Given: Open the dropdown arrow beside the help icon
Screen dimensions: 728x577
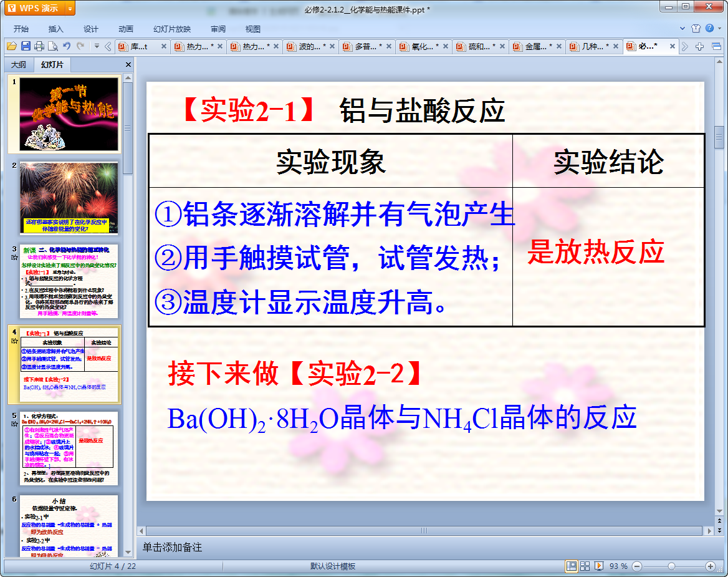Looking at the screenshot, I should [719, 29].
